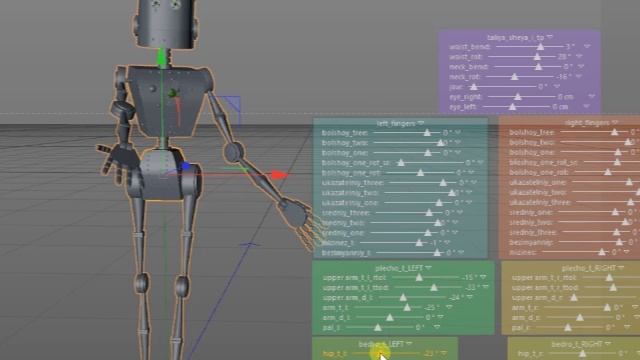Click the neck_bend slider handle
Screen dimensions: 640x360
[x=538, y=67]
